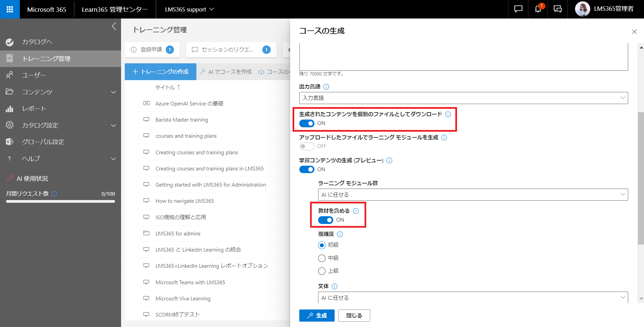Click the 生成 button

[317, 316]
